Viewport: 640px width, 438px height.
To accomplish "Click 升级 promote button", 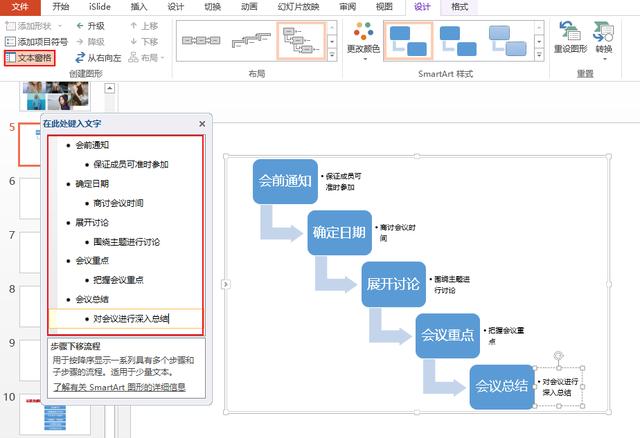I will coord(91,26).
